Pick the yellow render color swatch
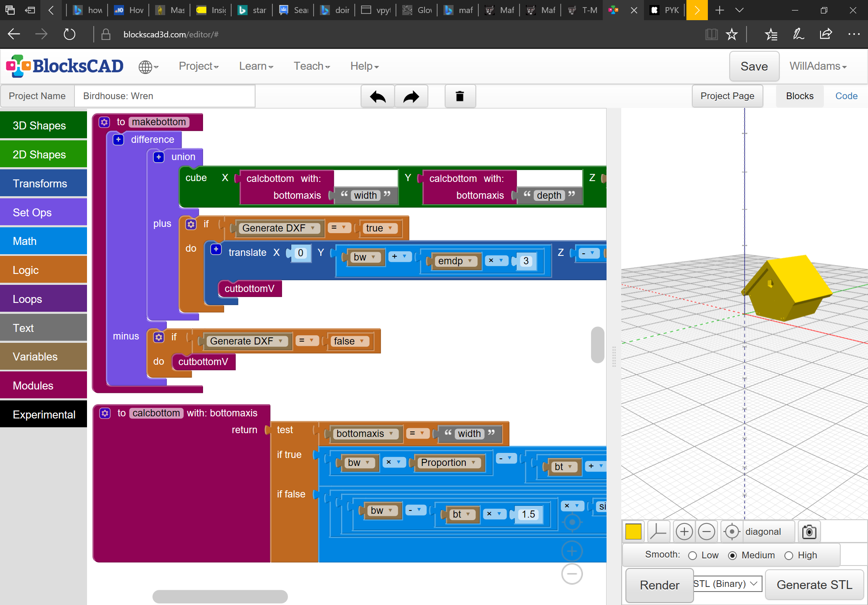This screenshot has width=868, height=605. pyautogui.click(x=633, y=531)
